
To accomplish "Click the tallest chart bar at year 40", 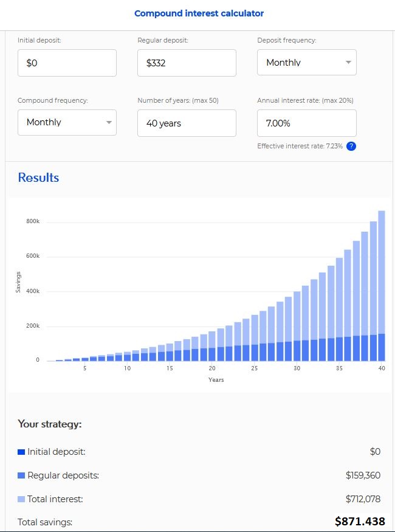I will (381, 286).
